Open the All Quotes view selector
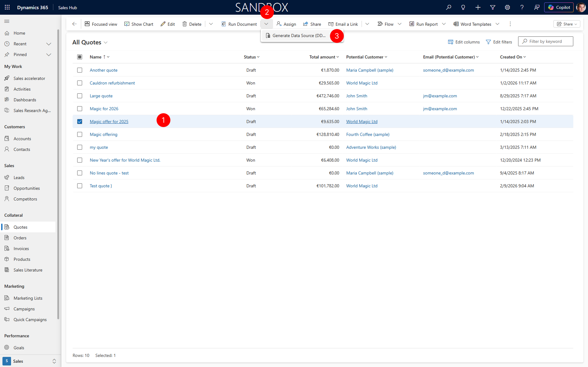Screen dimensions: 588x367 (x=90, y=42)
